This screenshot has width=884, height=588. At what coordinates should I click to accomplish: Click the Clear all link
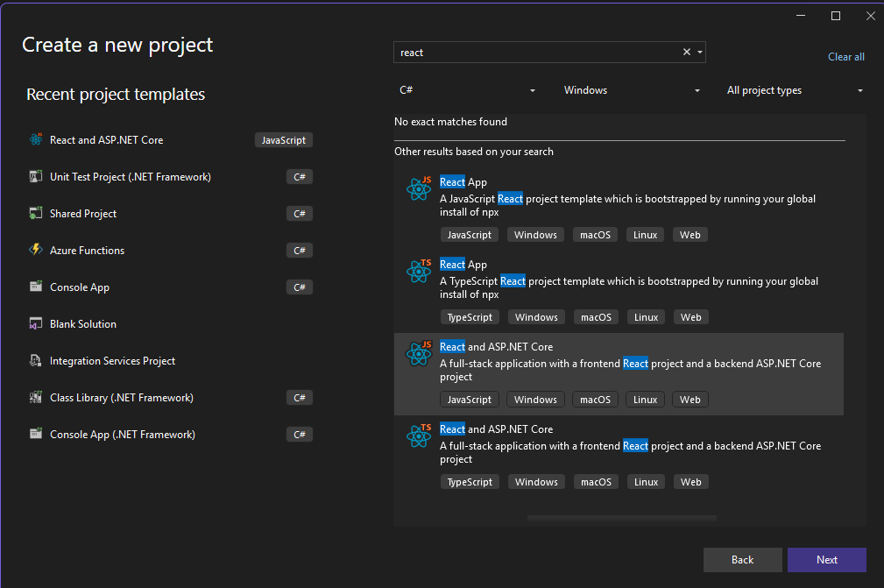(845, 57)
